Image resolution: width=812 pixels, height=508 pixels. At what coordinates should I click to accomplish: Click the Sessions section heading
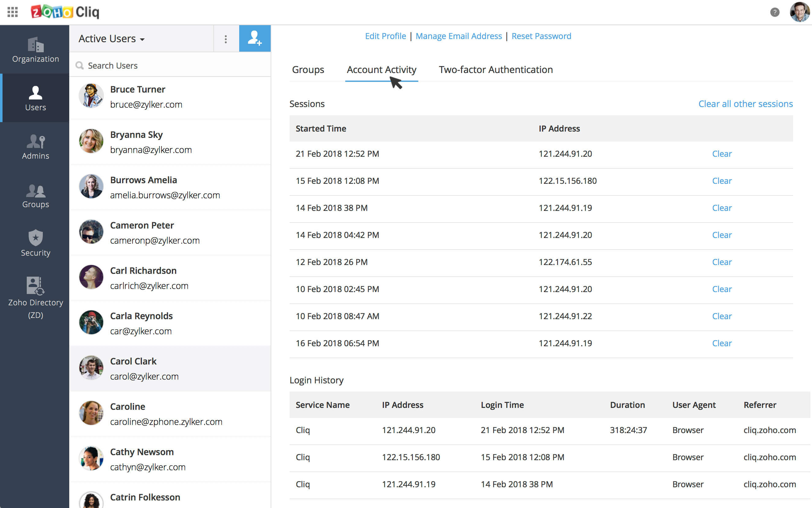click(307, 104)
